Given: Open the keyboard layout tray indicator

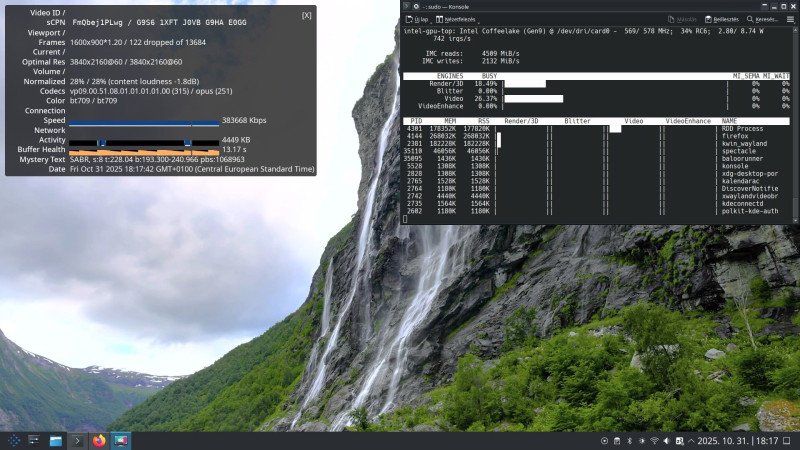Looking at the screenshot, I should click(x=679, y=441).
